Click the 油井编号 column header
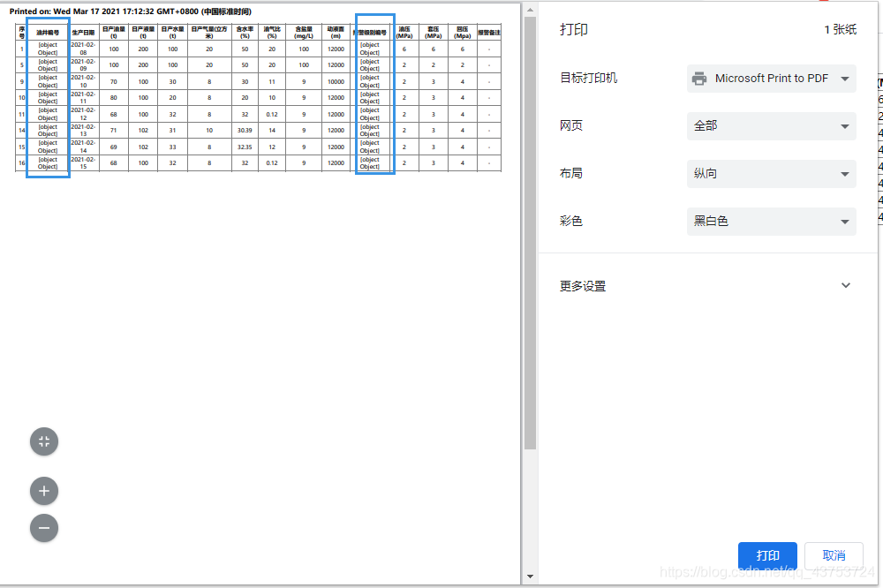This screenshot has width=883, height=588. pos(48,33)
